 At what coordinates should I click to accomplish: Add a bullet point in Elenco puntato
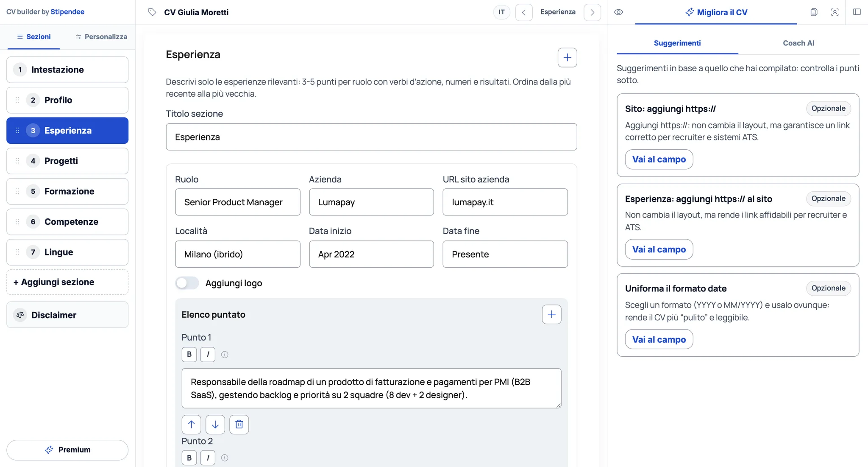[551, 314]
